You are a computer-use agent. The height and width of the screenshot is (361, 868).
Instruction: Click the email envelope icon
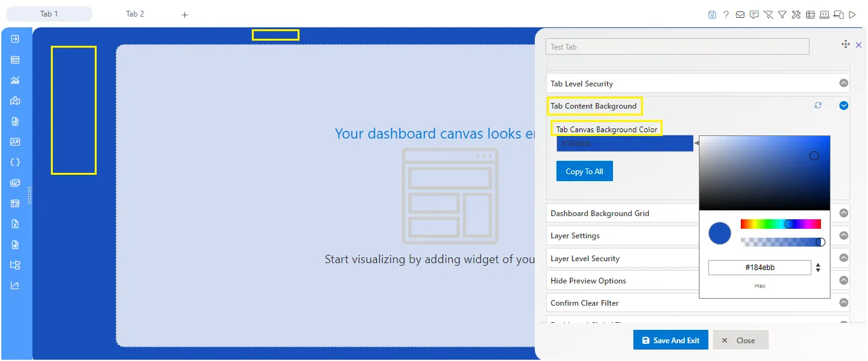740,15
